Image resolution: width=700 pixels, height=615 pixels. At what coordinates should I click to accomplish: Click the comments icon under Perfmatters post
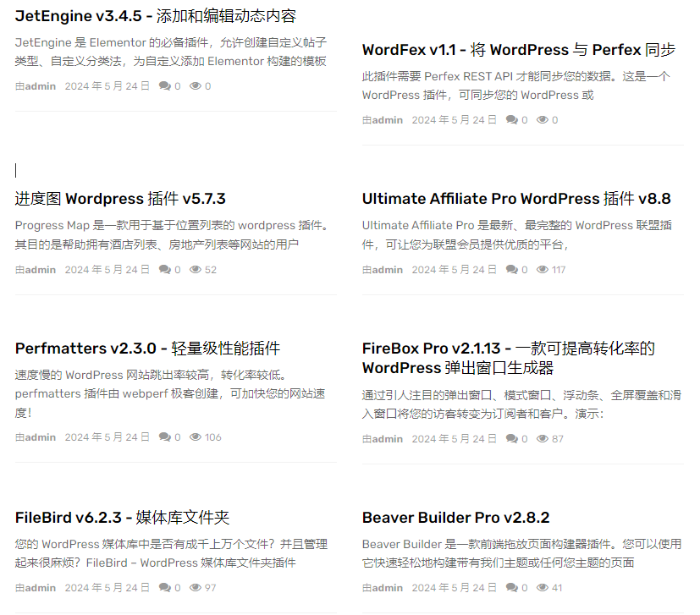click(165, 437)
